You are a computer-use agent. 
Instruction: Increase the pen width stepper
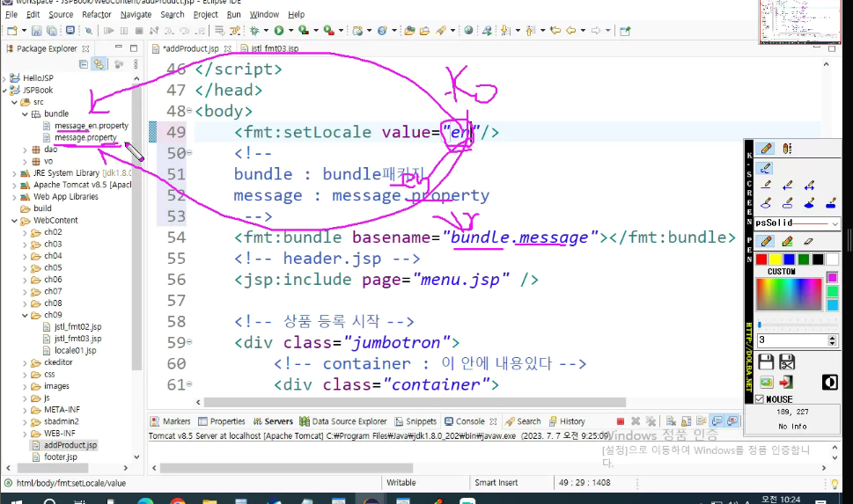point(832,338)
